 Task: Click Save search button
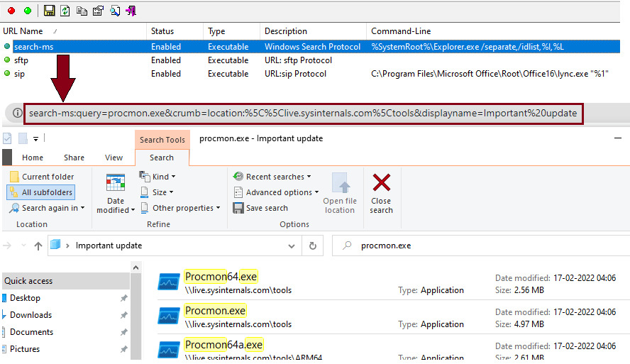click(260, 208)
